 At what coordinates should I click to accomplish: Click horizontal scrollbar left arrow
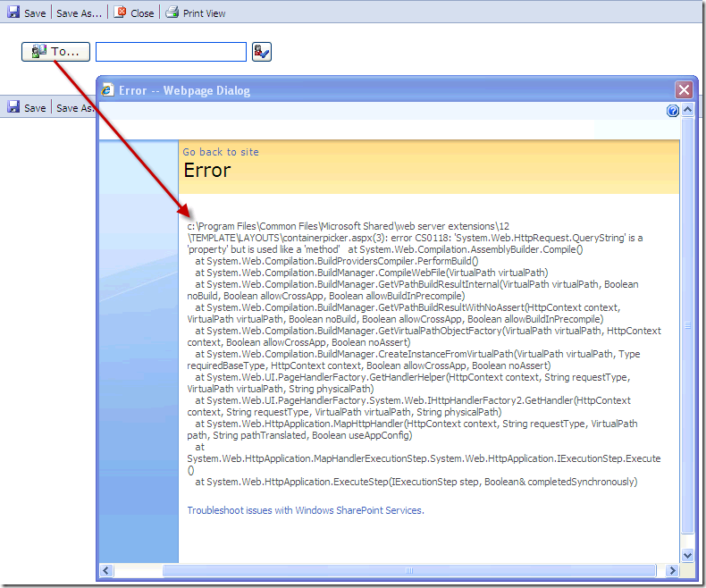(105, 570)
